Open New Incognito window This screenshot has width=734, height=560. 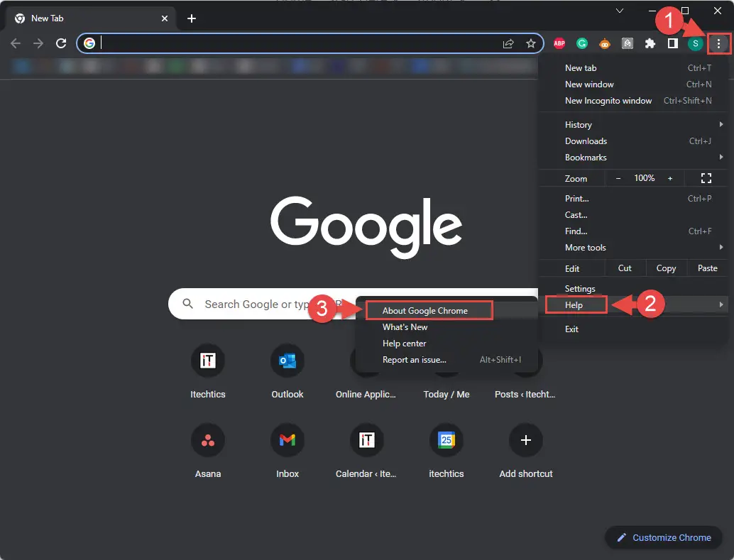pos(633,101)
